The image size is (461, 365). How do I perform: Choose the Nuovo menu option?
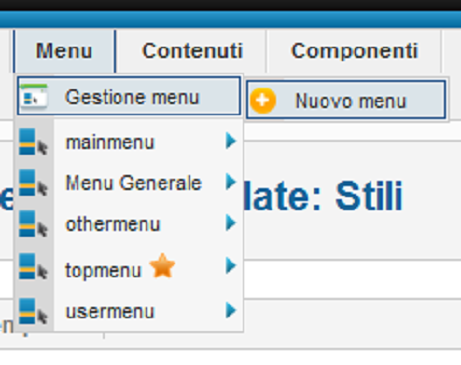click(346, 100)
